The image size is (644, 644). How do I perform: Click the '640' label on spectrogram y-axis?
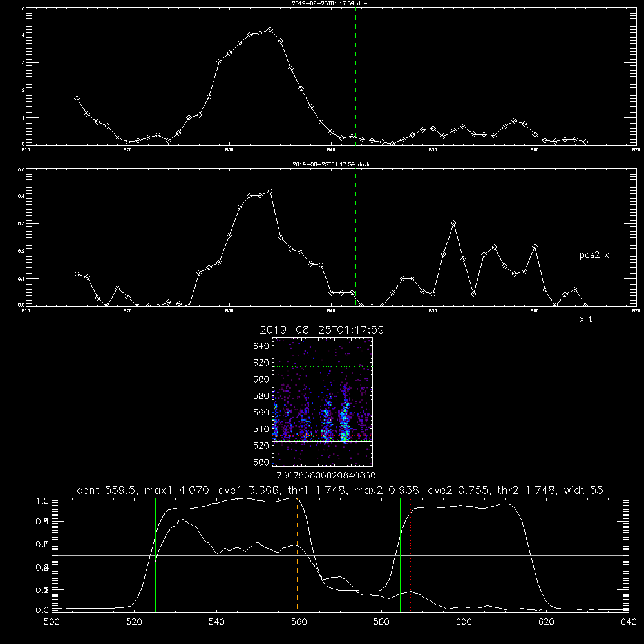pyautogui.click(x=261, y=346)
